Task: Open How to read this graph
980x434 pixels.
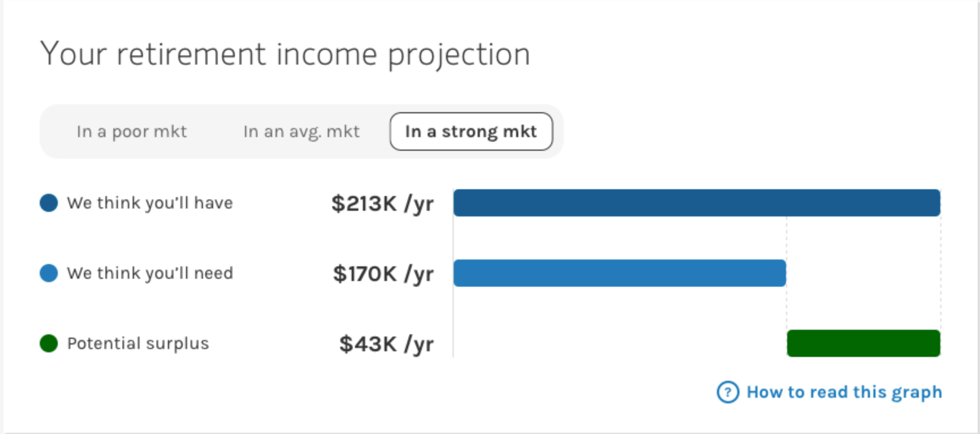Action: click(x=844, y=392)
